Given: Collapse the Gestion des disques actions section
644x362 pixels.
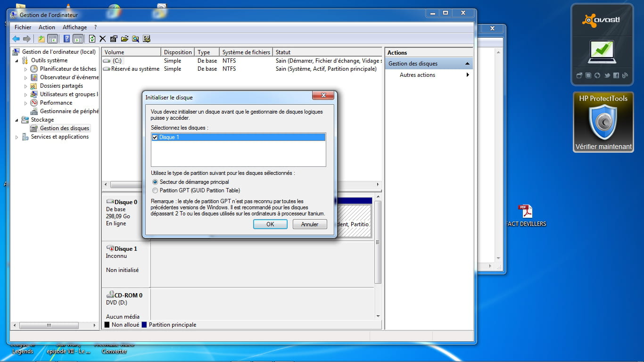Looking at the screenshot, I should [x=467, y=64].
